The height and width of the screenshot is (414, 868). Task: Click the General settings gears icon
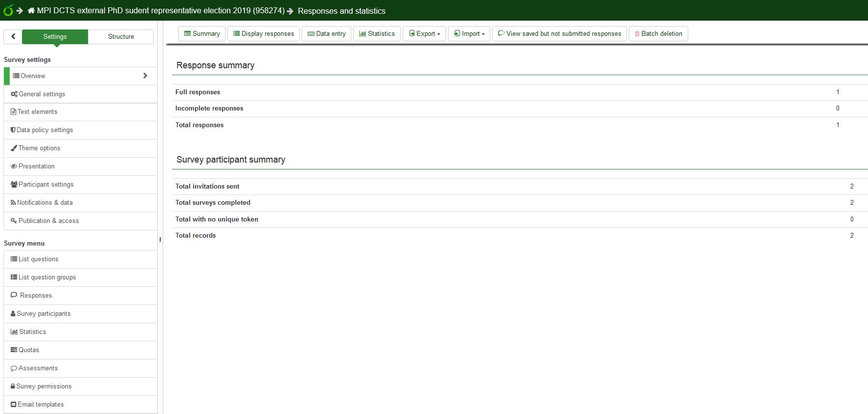(14, 94)
